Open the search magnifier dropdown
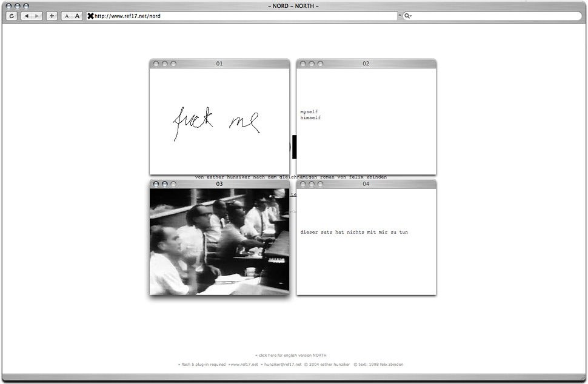The height and width of the screenshot is (384, 588). tap(408, 16)
